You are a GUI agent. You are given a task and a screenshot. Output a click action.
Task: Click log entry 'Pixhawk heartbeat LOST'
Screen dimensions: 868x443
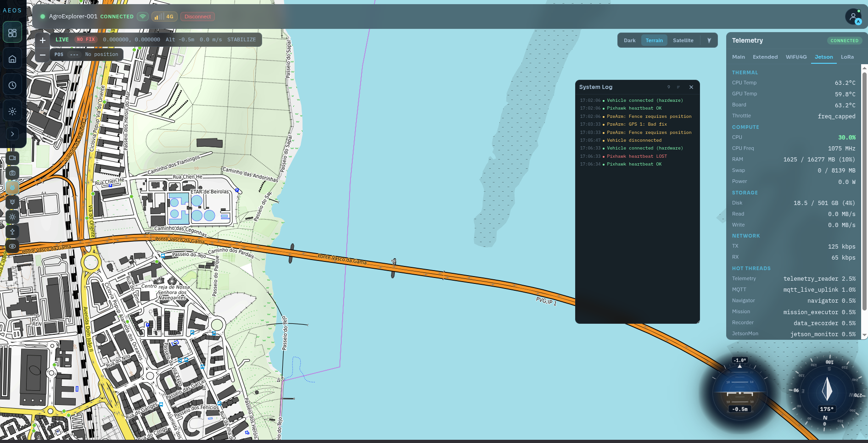click(x=637, y=156)
